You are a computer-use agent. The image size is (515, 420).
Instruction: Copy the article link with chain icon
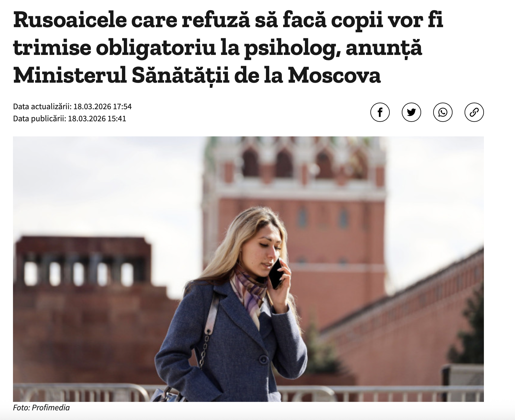pos(474,112)
